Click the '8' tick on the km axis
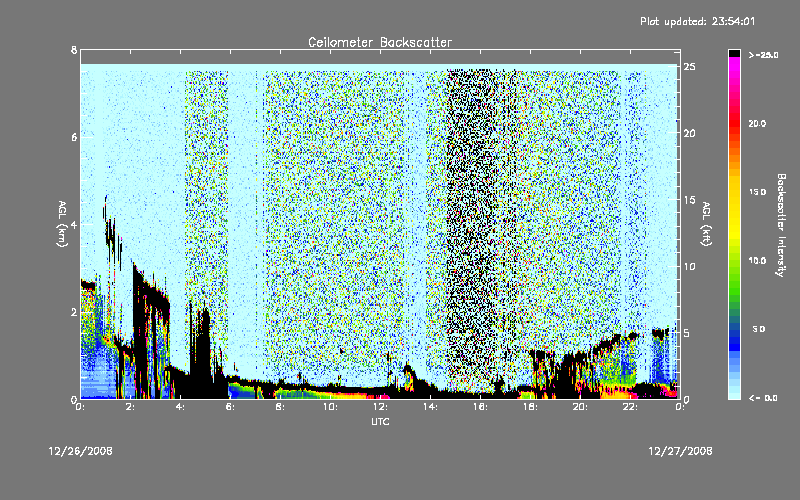 click(x=74, y=50)
